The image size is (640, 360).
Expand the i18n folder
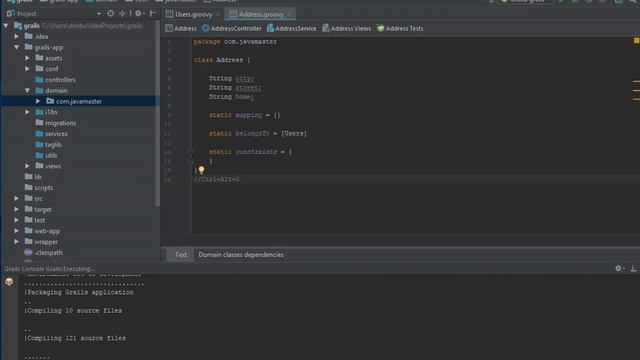click(27, 112)
